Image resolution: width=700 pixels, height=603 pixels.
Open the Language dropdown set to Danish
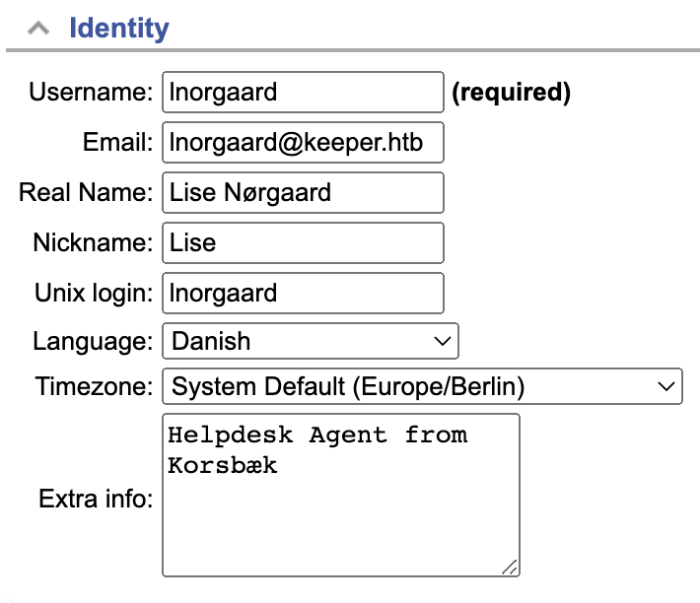coord(311,341)
